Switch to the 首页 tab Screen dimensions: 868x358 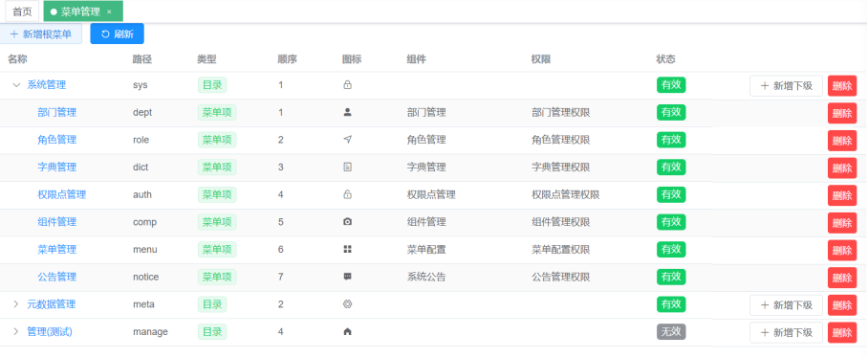click(x=22, y=11)
